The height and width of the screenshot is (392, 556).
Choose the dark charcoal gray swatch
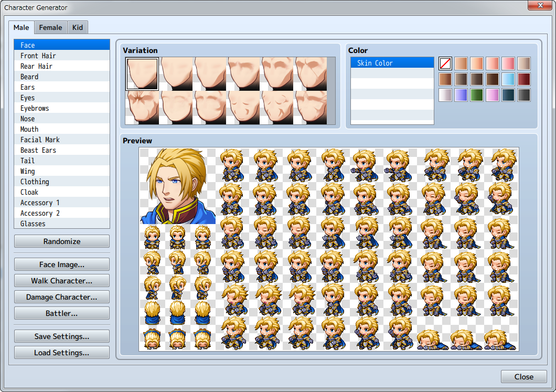tap(523, 94)
